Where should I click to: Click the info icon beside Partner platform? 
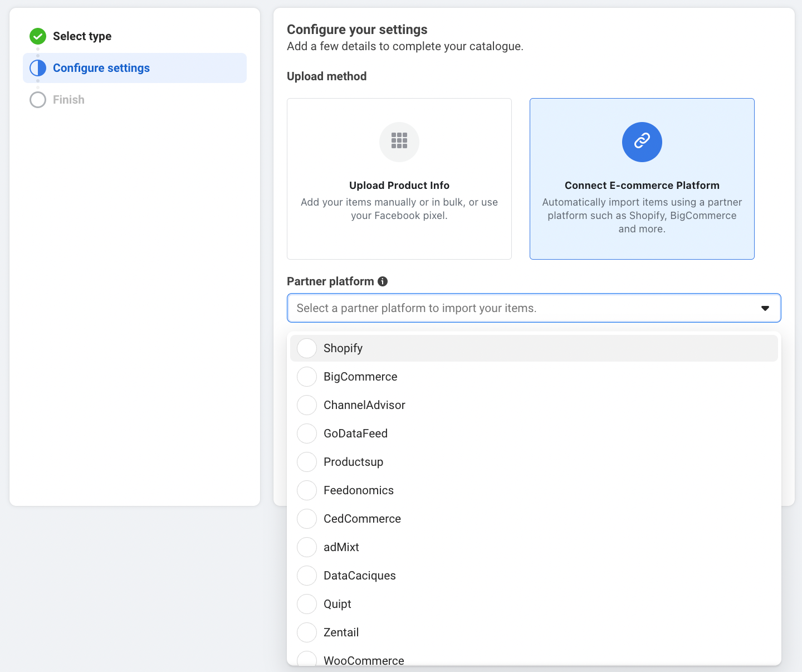[x=383, y=281]
